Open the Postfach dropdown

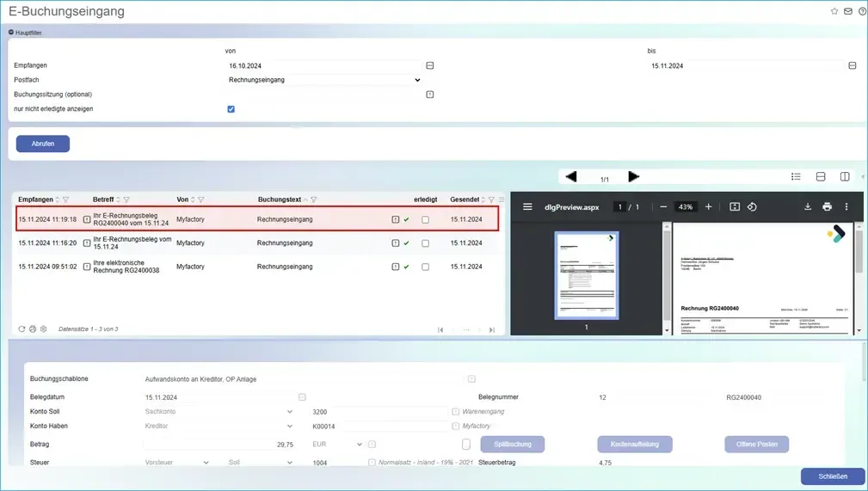[324, 80]
